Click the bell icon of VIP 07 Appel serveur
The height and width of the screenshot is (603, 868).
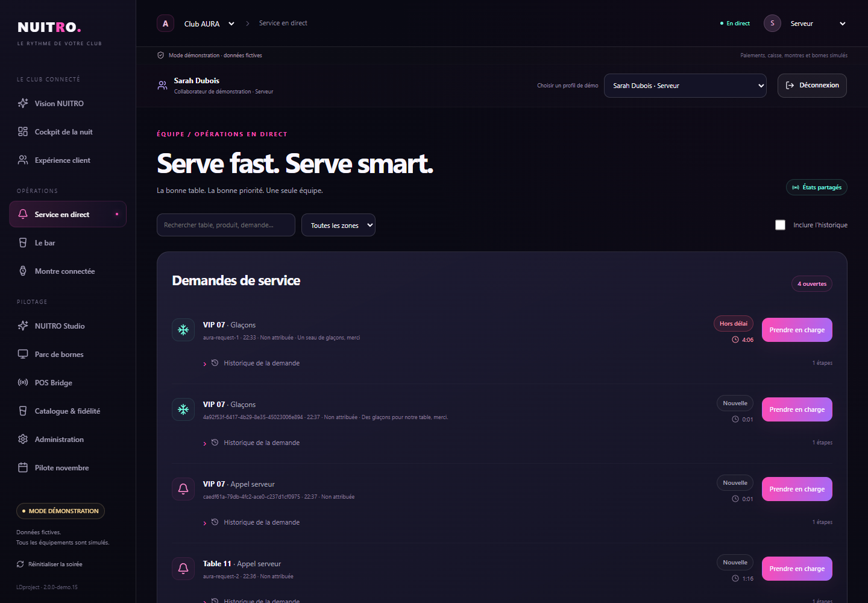183,489
